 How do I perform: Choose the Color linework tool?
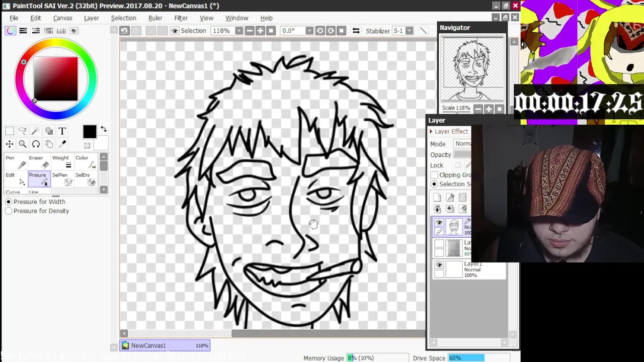coord(84,162)
